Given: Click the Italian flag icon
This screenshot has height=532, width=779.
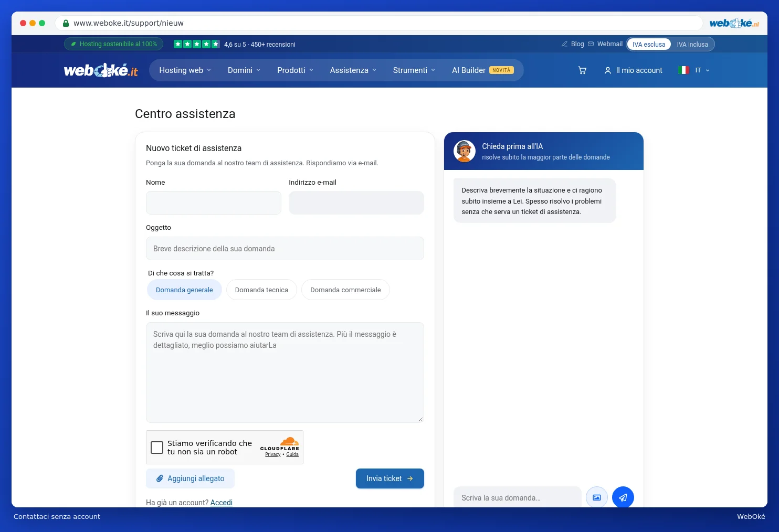Looking at the screenshot, I should (683, 70).
